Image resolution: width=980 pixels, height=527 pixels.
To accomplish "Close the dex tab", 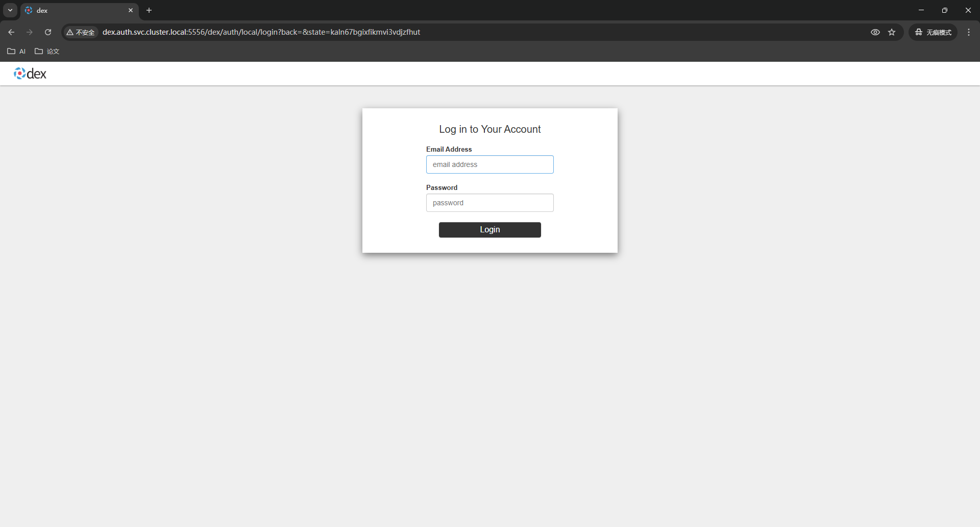I will [131, 10].
